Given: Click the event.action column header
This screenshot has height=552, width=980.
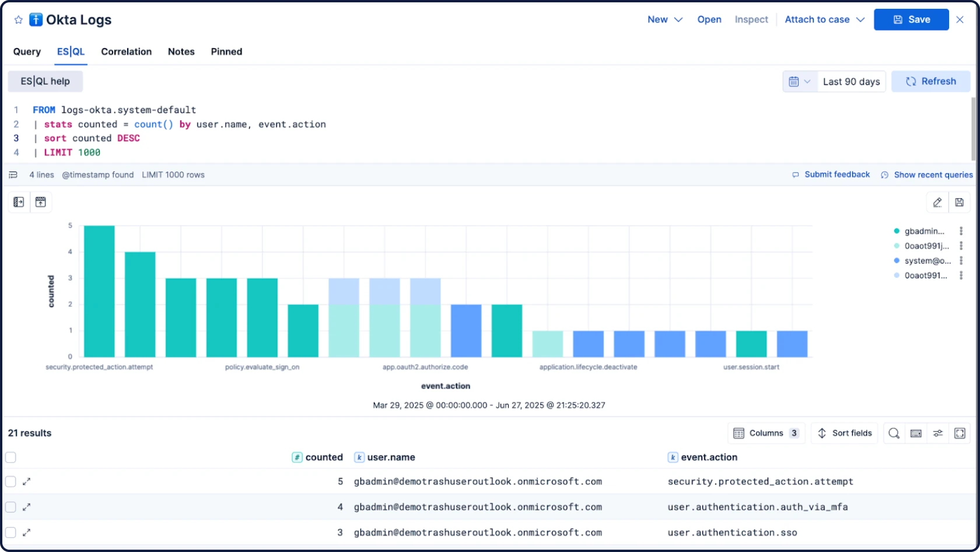Looking at the screenshot, I should point(703,457).
